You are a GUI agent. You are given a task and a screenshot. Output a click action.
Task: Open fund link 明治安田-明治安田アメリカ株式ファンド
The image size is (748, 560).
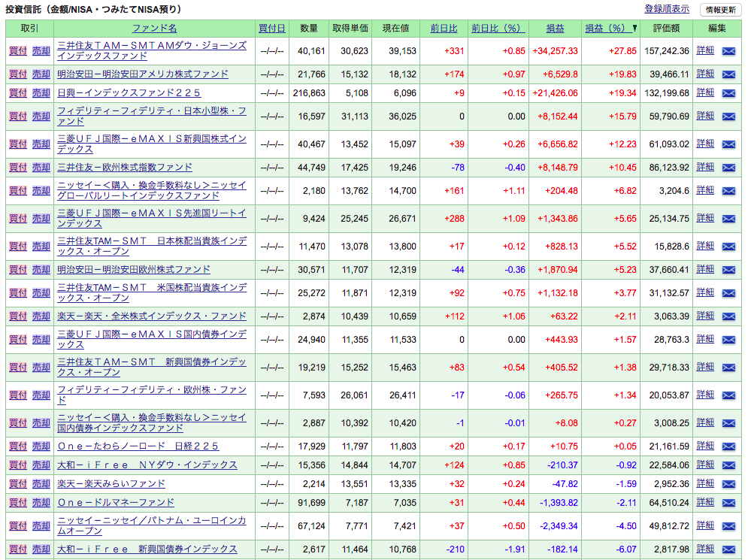coord(143,74)
